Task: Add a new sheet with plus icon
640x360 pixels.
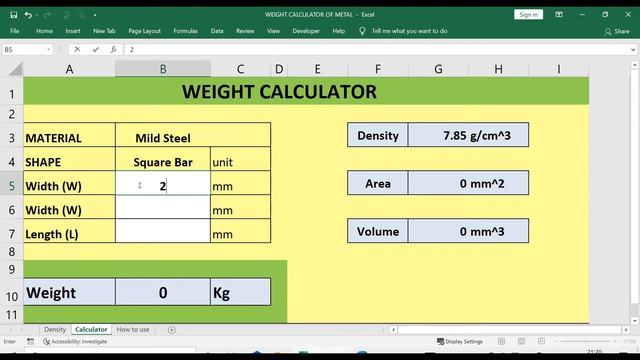Action: (x=171, y=330)
